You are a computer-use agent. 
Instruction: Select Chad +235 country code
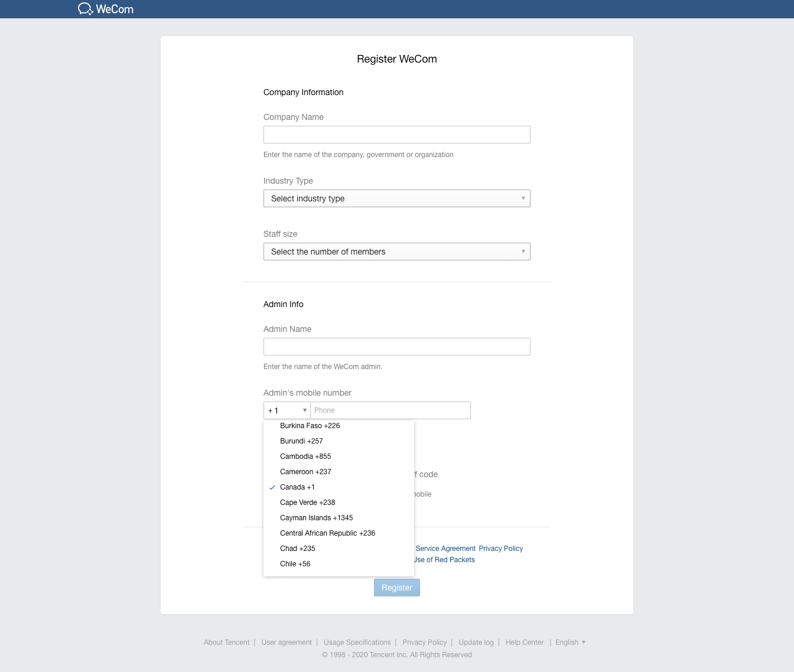click(339, 549)
